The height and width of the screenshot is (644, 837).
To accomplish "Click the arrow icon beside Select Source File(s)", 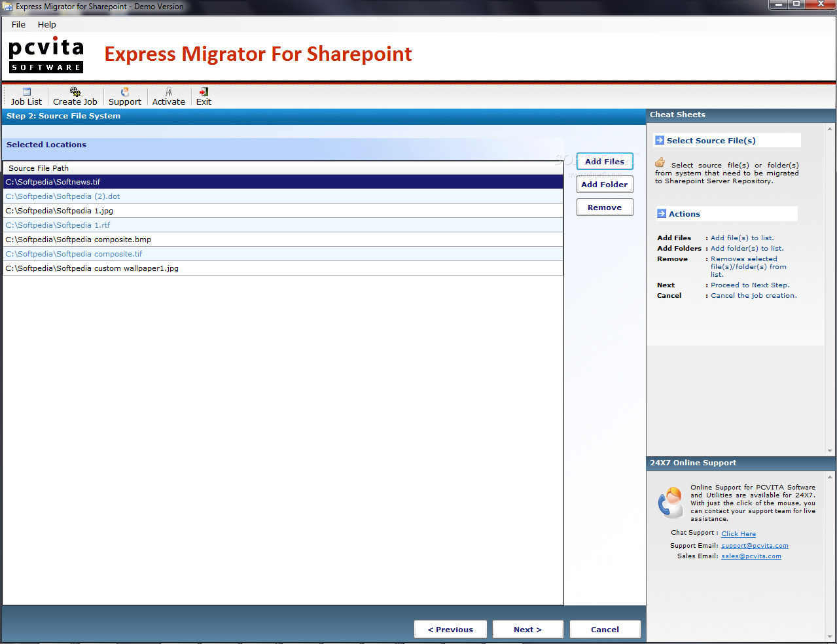I will click(660, 140).
